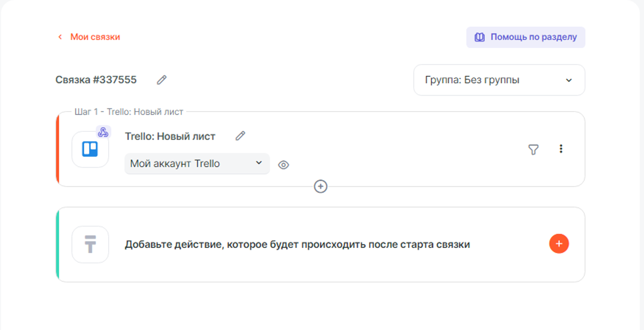The width and height of the screenshot is (644, 330).
Task: Open the three-dot menu of the Trello step
Action: 561,149
